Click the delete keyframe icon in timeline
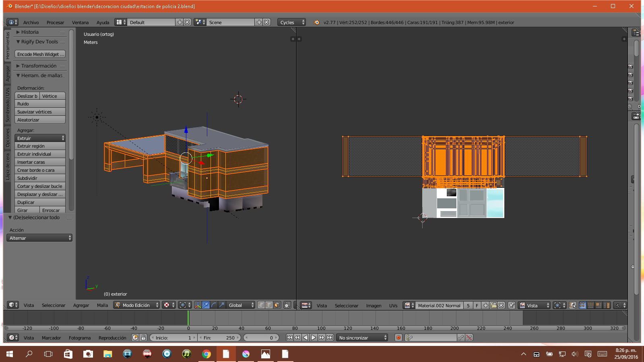 (x=469, y=338)
